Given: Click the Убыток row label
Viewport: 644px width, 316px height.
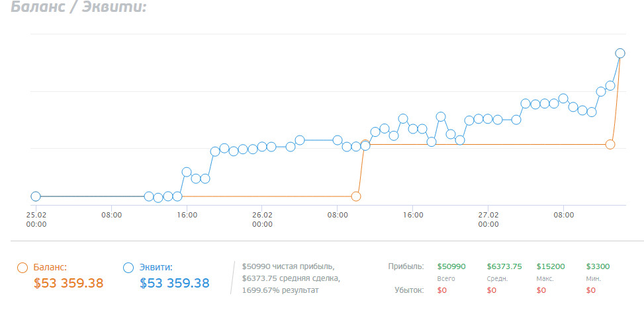Looking at the screenshot, I should (x=410, y=291).
